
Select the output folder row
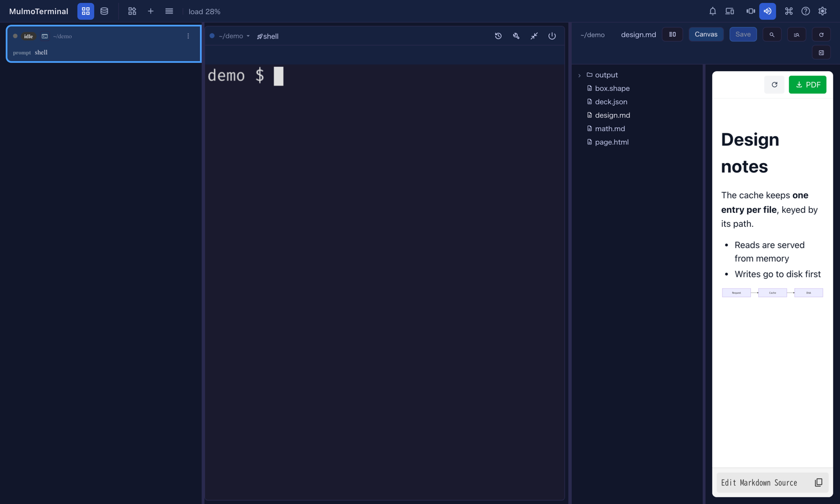[x=637, y=75]
